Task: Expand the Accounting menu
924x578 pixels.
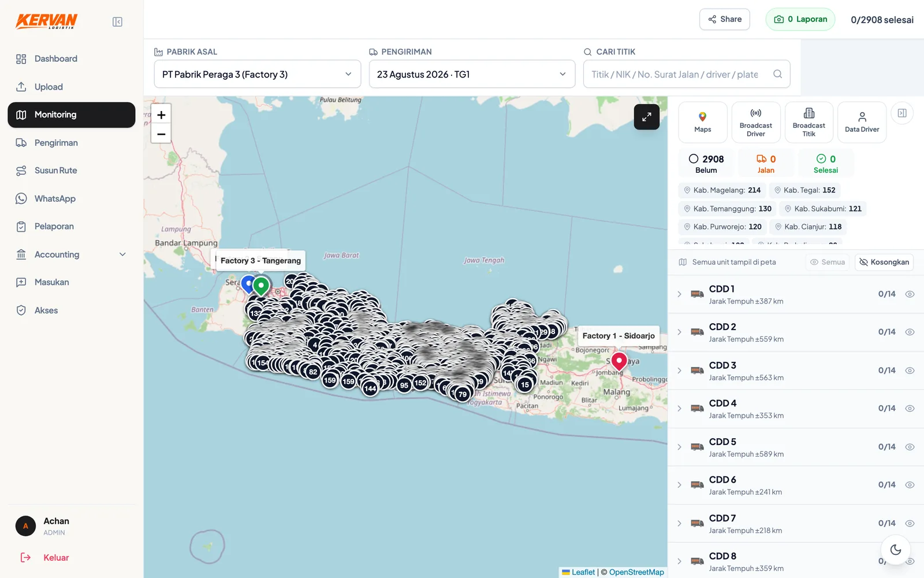Action: point(72,254)
